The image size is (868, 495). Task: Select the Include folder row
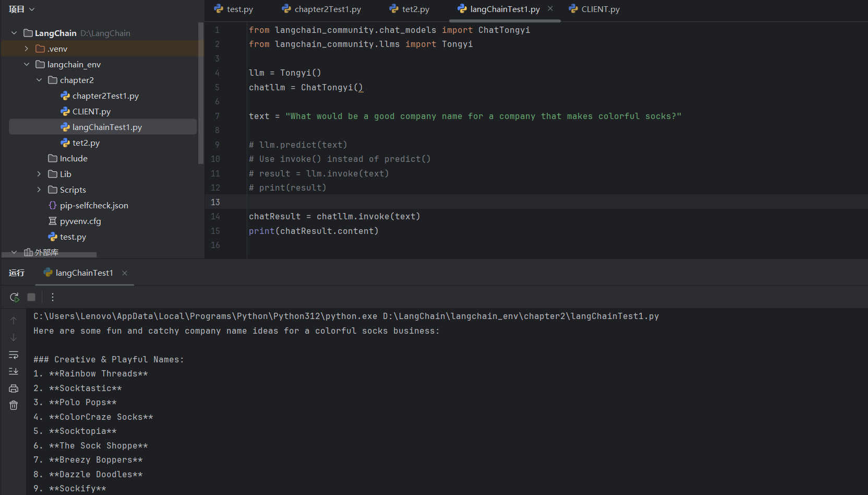coord(103,158)
